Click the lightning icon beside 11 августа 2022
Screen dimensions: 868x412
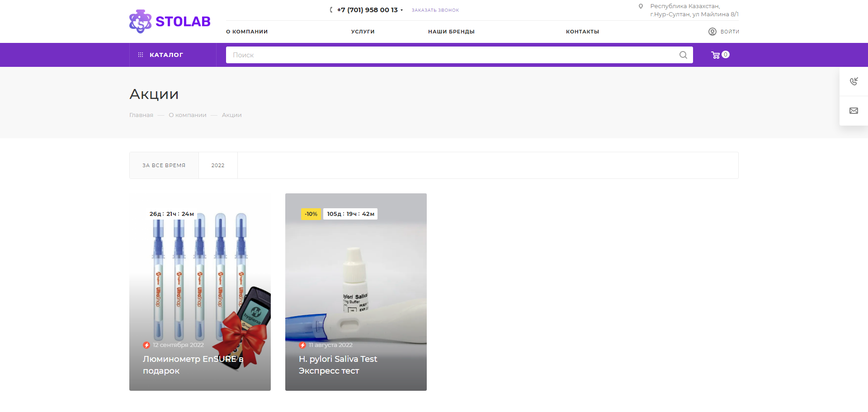(x=302, y=345)
